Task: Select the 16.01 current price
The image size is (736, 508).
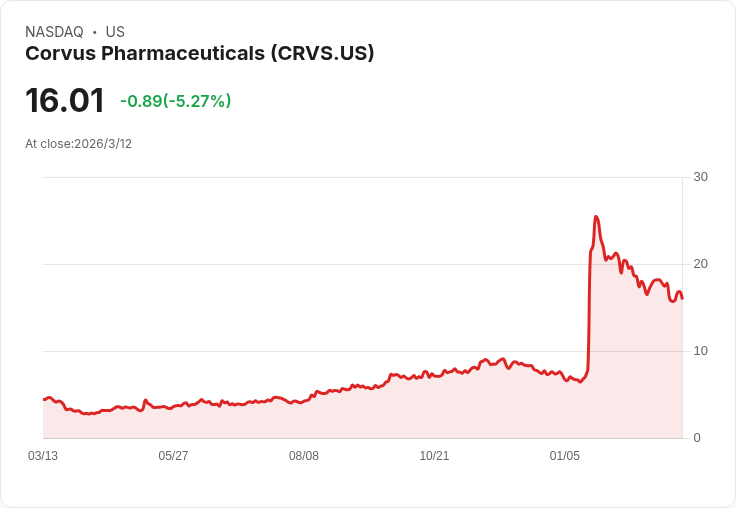Action: 65,100
